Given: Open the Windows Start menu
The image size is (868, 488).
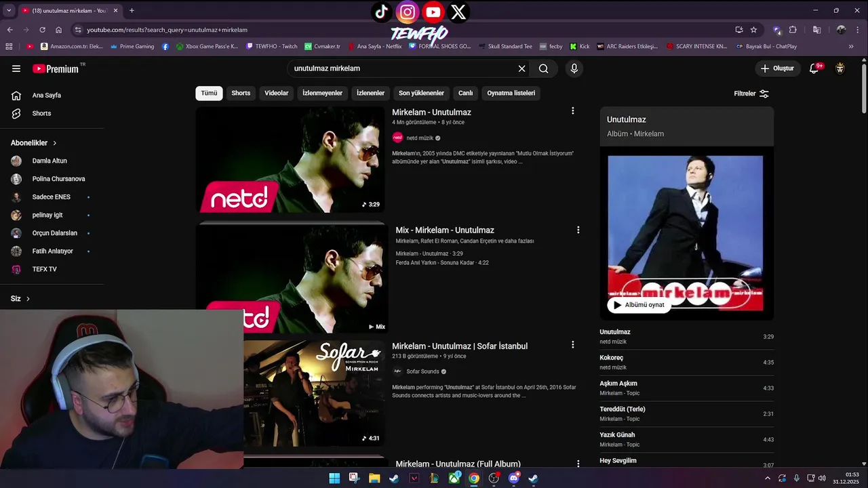Looking at the screenshot, I should (x=334, y=479).
